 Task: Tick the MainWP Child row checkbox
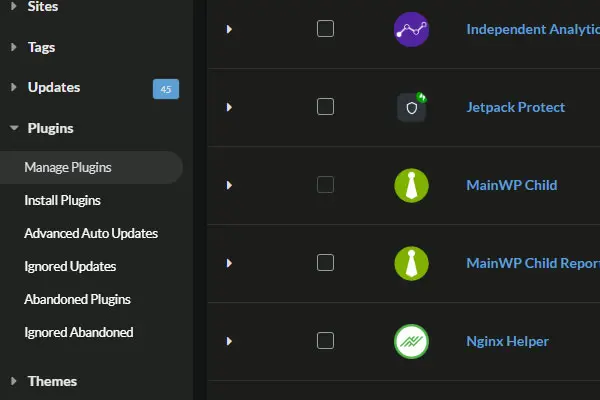325,185
